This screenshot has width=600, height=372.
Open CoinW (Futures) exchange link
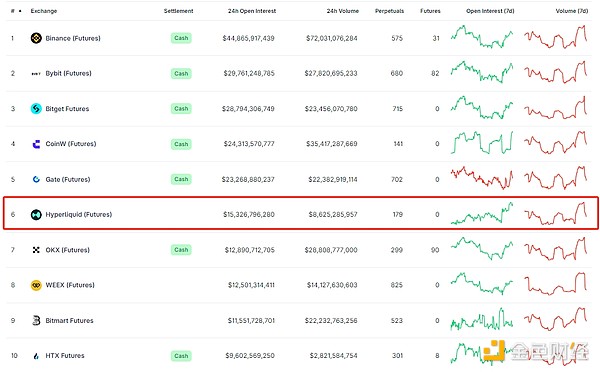click(71, 144)
